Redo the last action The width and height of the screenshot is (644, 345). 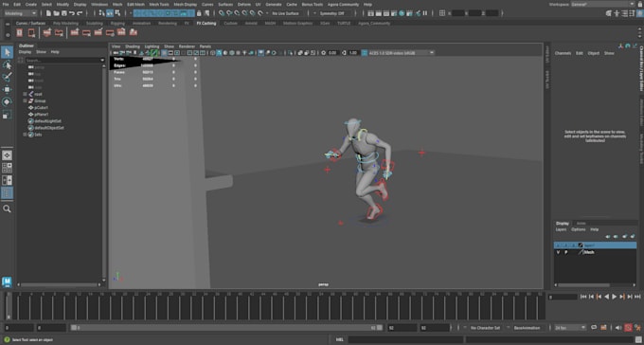point(80,13)
